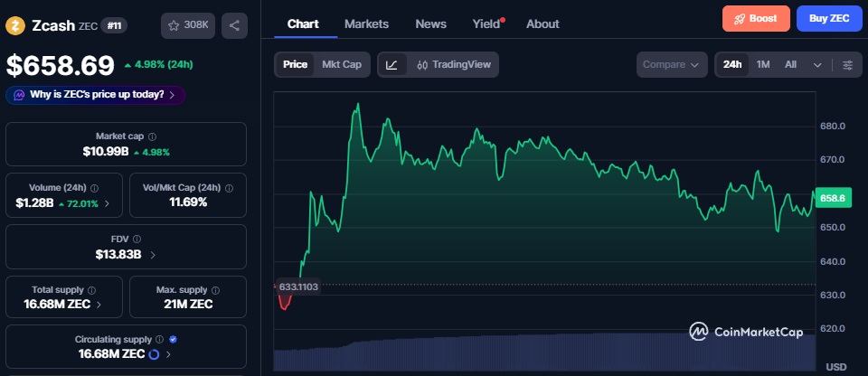Click the $13.83B FDV value

pos(118,255)
